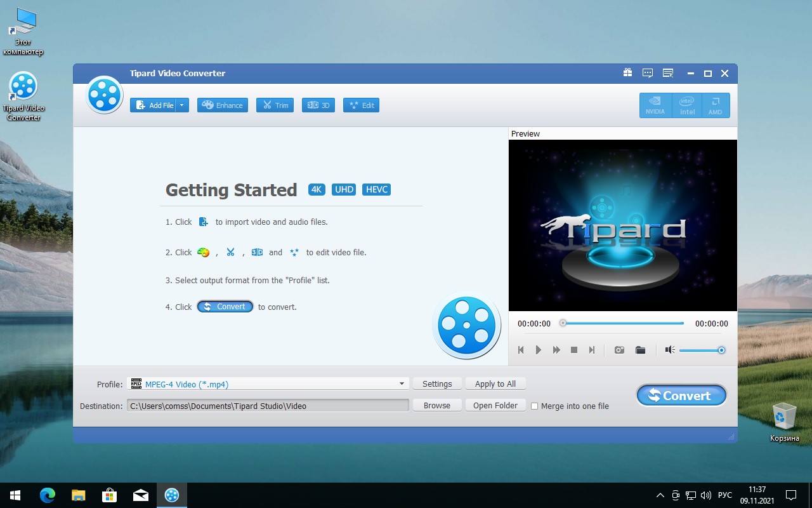Browse for destination folder
812x508 pixels.
point(437,405)
